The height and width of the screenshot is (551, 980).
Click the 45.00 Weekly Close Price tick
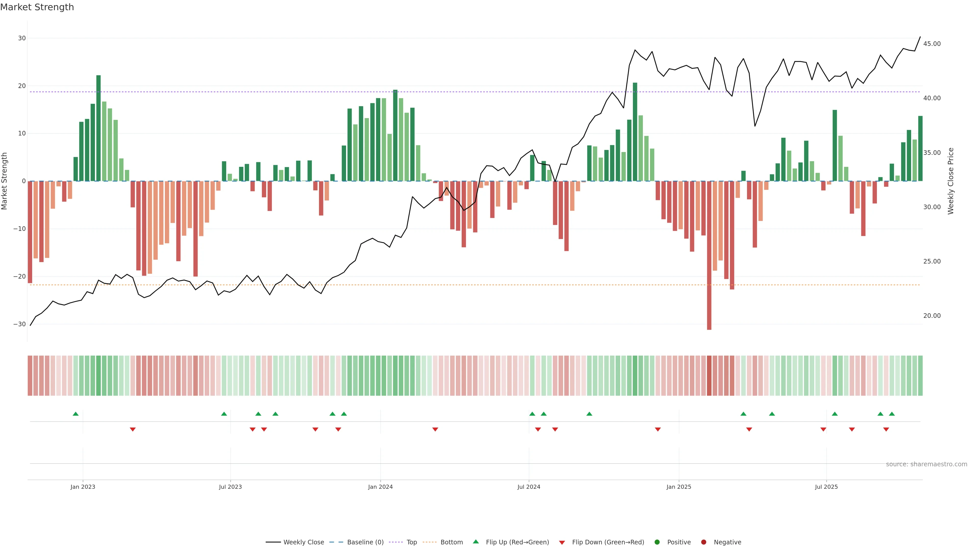coord(932,44)
